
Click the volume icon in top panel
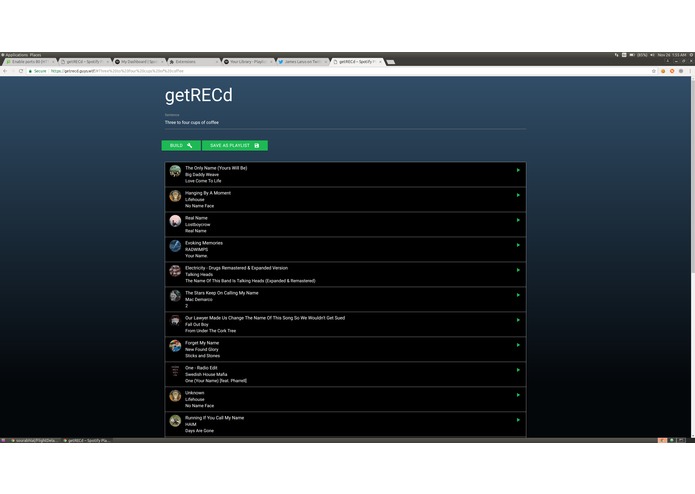tap(652, 55)
